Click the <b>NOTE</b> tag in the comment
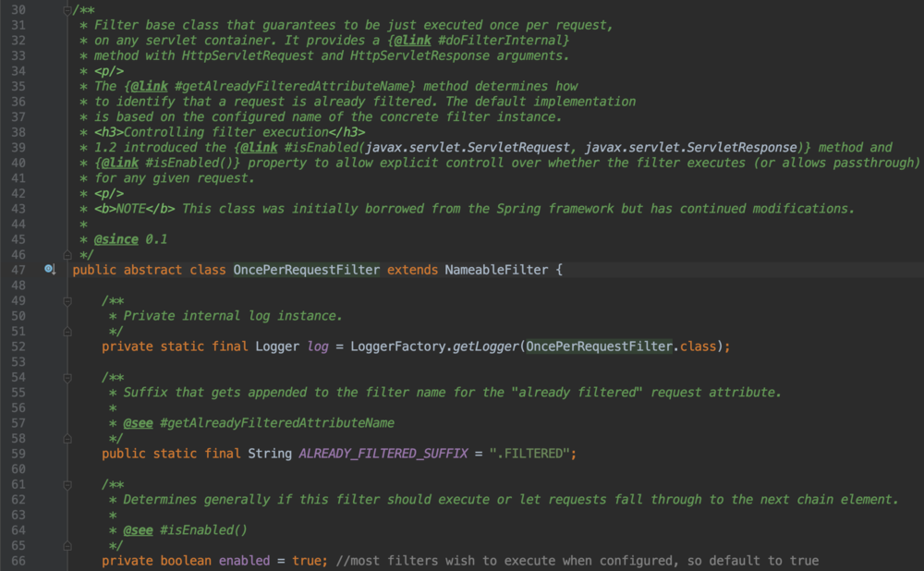The image size is (924, 571). pyautogui.click(x=134, y=209)
